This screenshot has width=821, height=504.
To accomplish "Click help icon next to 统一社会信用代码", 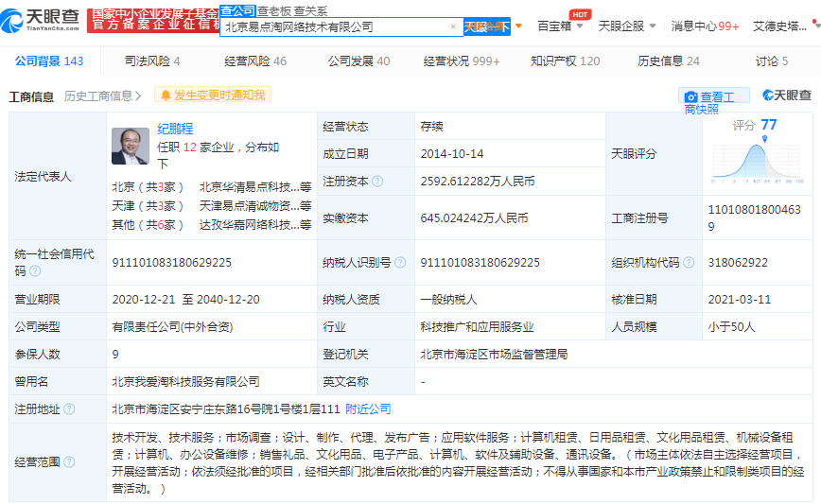I will (35, 271).
